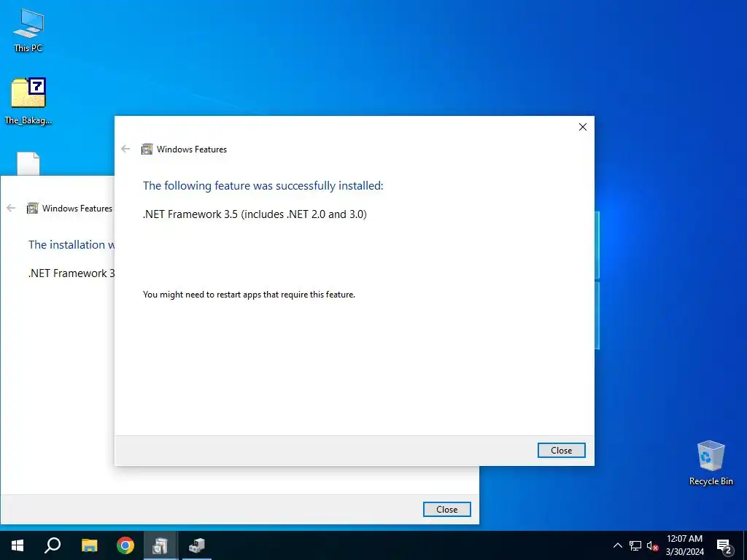The height and width of the screenshot is (560, 747).
Task: Click muted volume speaker tray icon
Action: coord(653,545)
